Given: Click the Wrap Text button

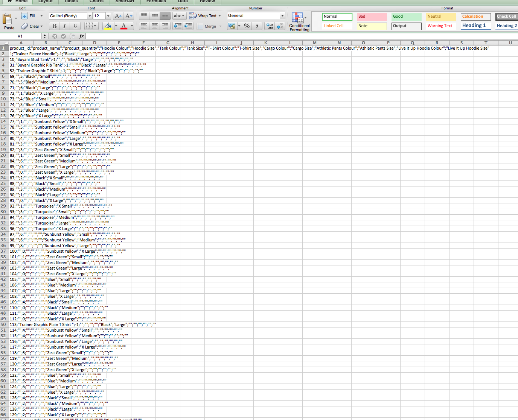Looking at the screenshot, I should [205, 16].
